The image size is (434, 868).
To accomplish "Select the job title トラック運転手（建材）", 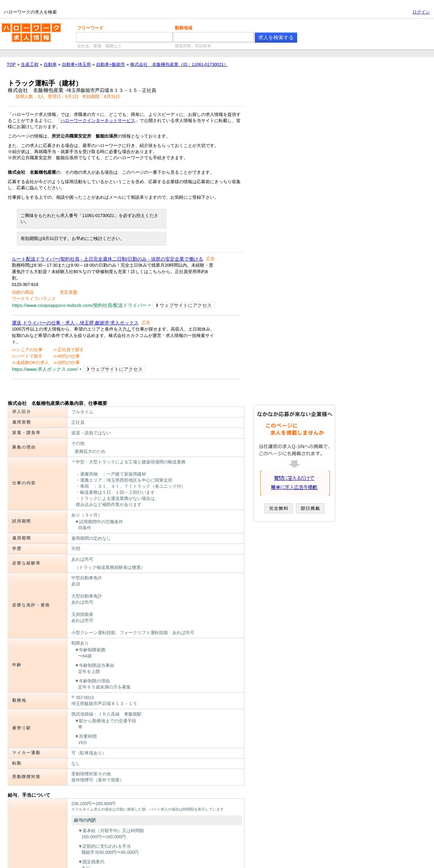I will (45, 83).
